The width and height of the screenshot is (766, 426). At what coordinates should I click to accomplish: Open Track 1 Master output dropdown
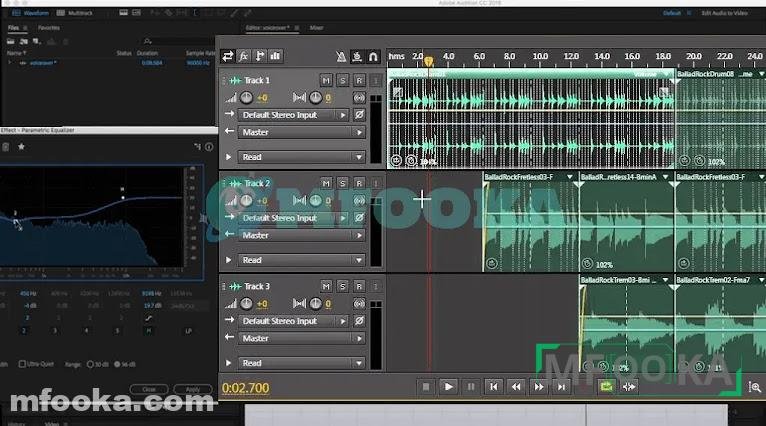point(301,132)
